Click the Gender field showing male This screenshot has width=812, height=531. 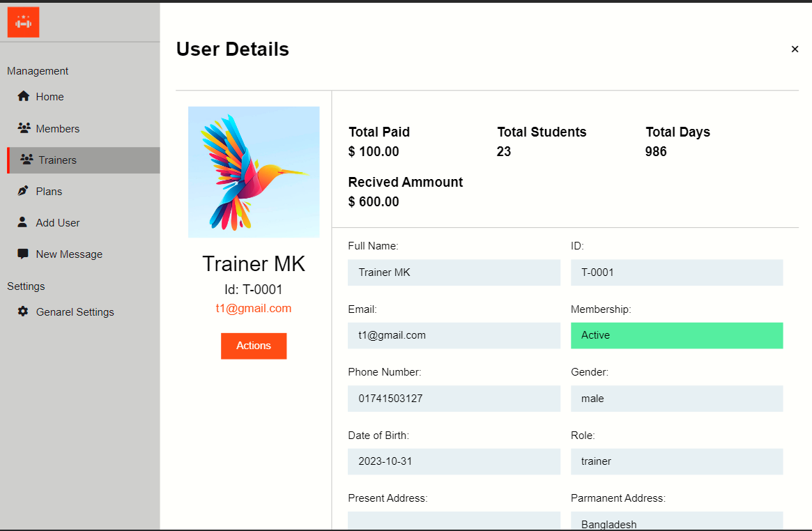coord(677,399)
